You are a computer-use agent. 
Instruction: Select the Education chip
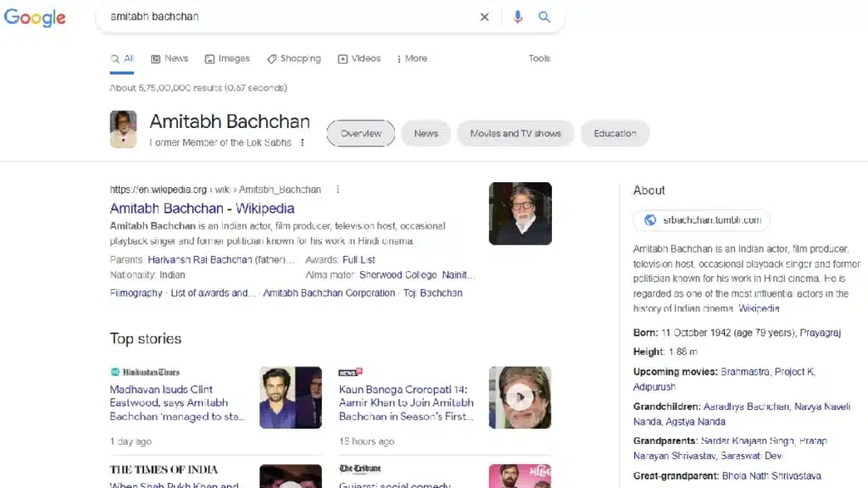(615, 133)
